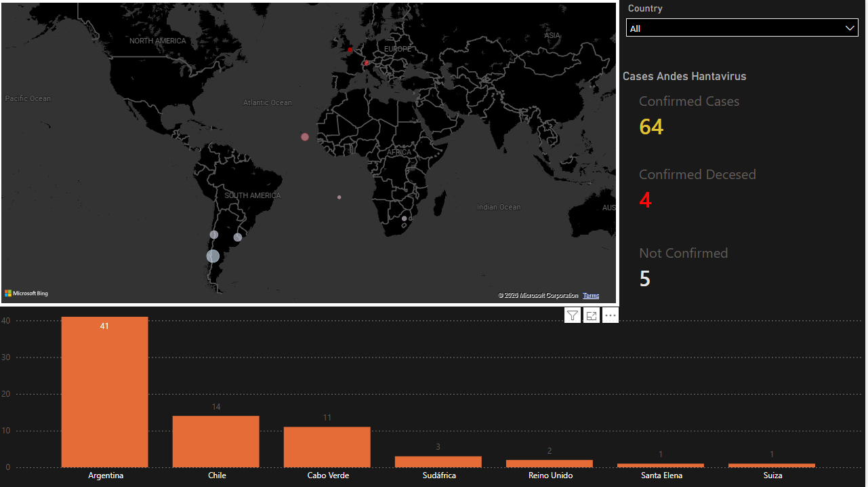
Task: Click the data label 41 on Argentina bar
Action: pyautogui.click(x=104, y=326)
